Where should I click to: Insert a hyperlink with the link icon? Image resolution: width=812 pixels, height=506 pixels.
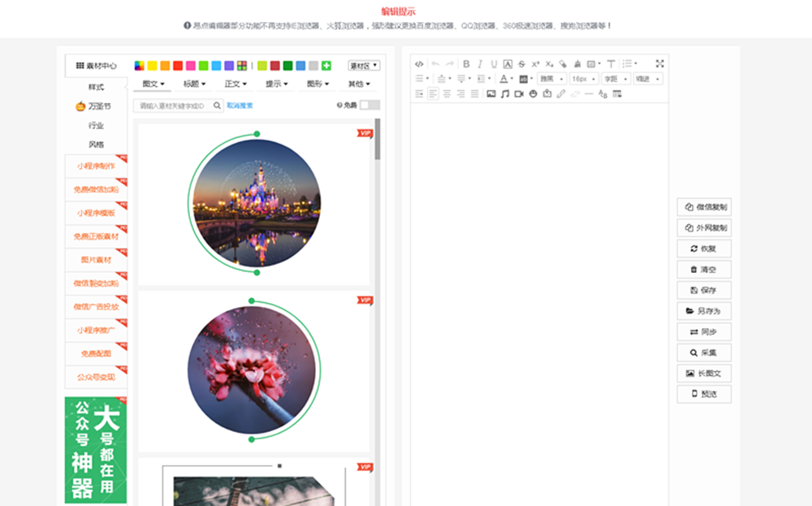point(561,94)
